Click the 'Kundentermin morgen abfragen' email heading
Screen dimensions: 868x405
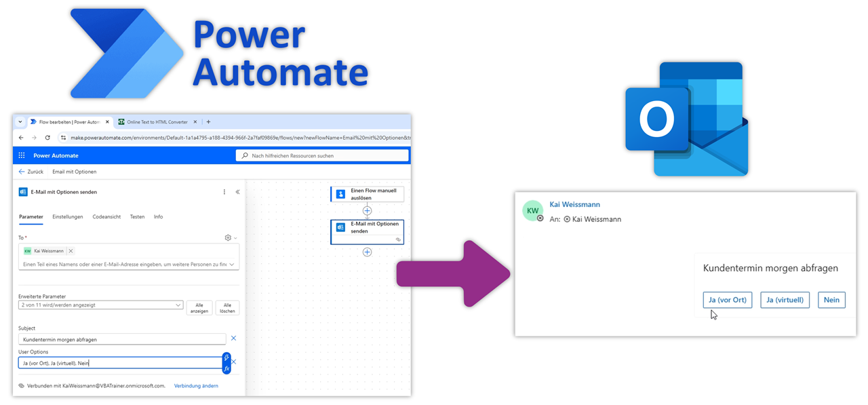(x=770, y=268)
